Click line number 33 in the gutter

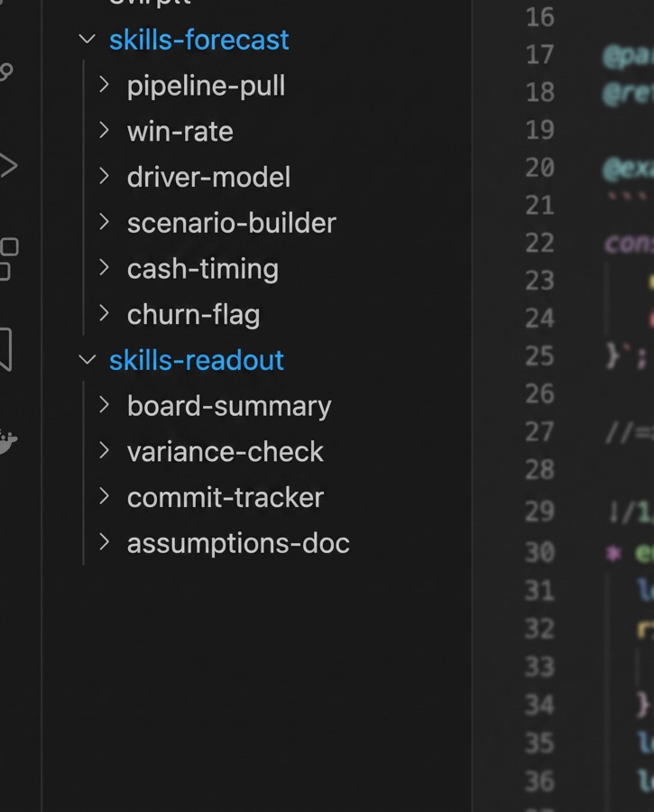539,667
